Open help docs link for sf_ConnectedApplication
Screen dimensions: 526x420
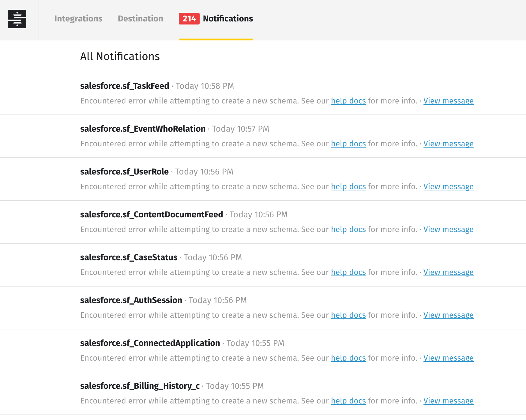point(348,358)
